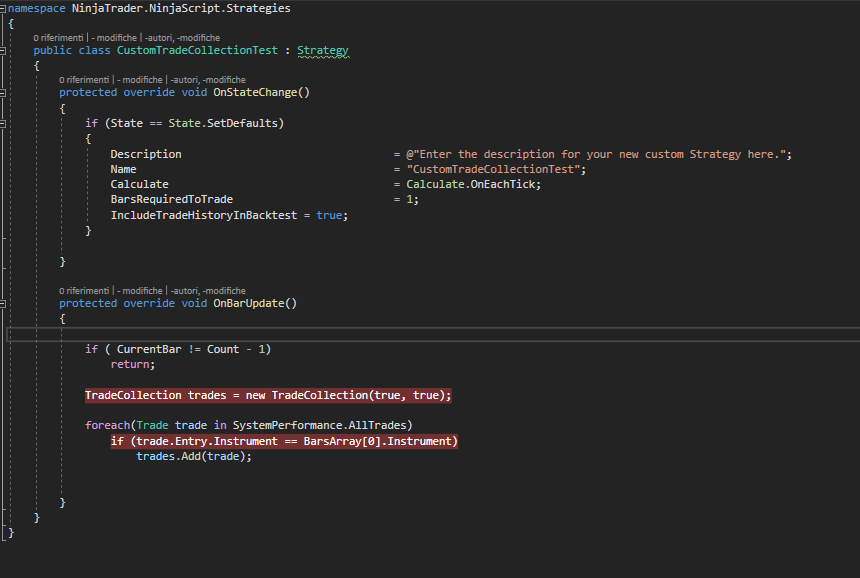Screen dimensions: 860x578
Task: Click 'NinjaTrader.NinjaScript.Strategies' namespace name
Action: 182,8
